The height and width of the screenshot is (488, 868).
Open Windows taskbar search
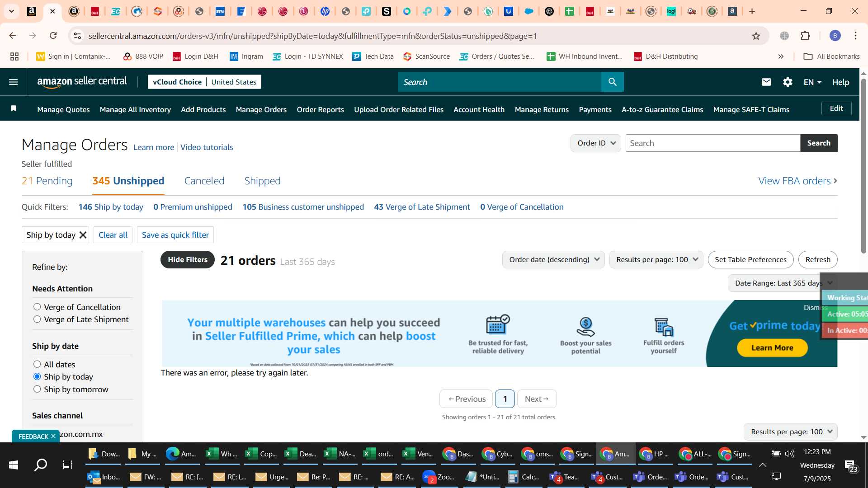(41, 465)
